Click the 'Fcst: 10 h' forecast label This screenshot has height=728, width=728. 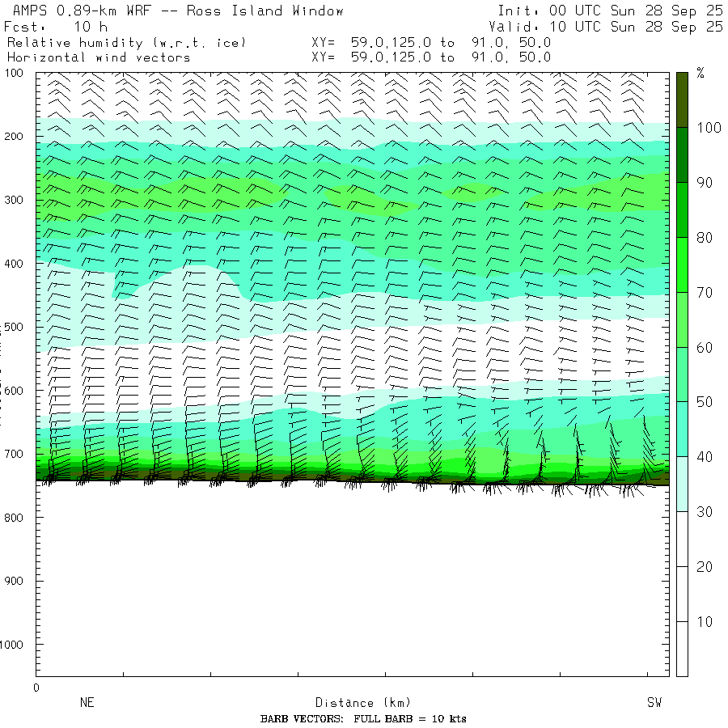click(x=55, y=27)
